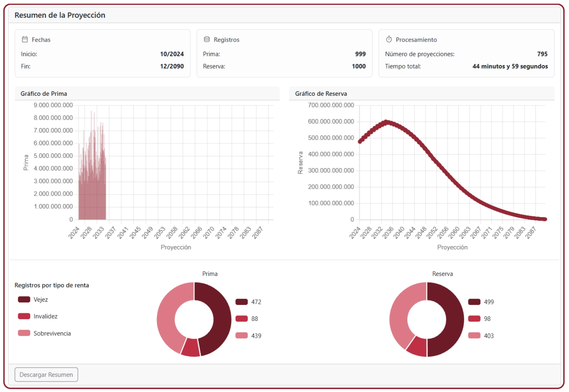Click the 2033 year label on the Prima chart
This screenshot has width=569, height=392.
(x=98, y=232)
